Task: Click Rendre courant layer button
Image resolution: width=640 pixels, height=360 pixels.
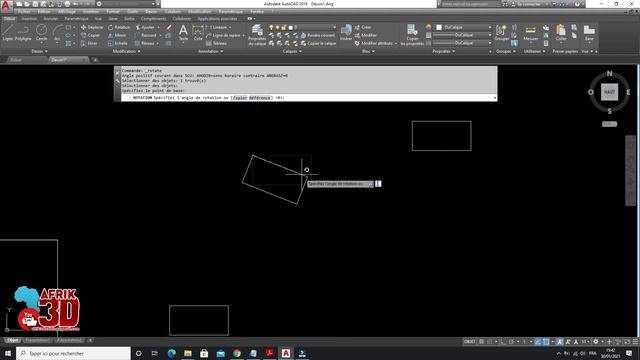Action: pos(318,36)
